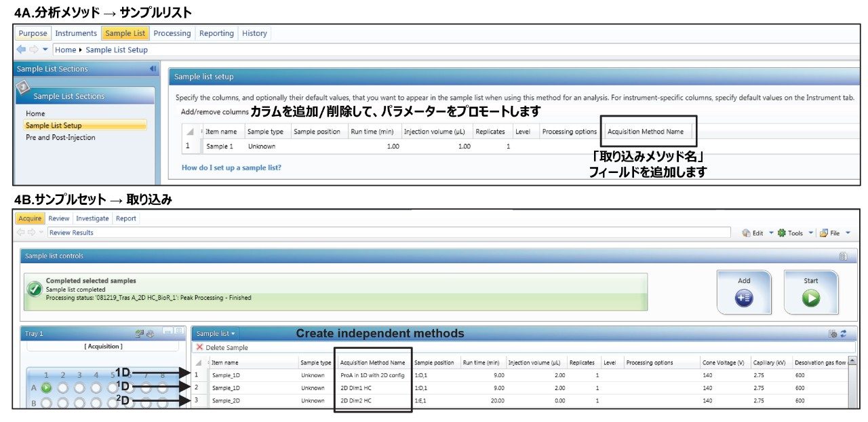
Task: Select Pre and Post-Injection in the sidebar
Action: [x=60, y=138]
